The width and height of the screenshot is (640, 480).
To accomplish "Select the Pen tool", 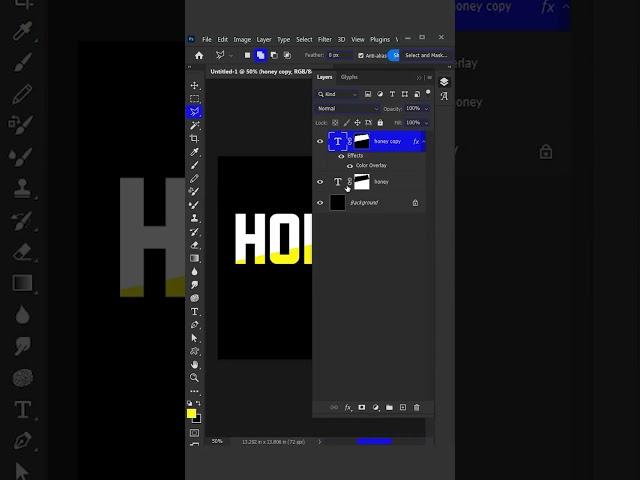I will click(194, 325).
